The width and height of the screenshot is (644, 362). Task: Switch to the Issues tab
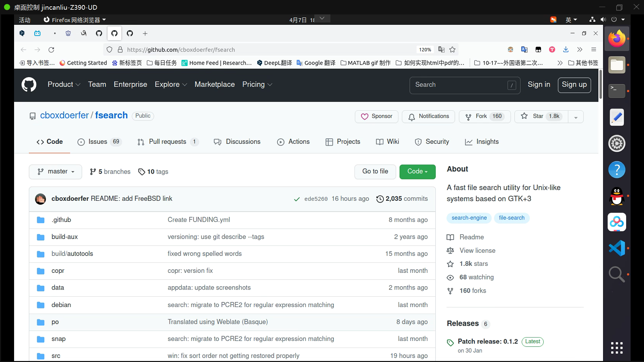click(98, 142)
